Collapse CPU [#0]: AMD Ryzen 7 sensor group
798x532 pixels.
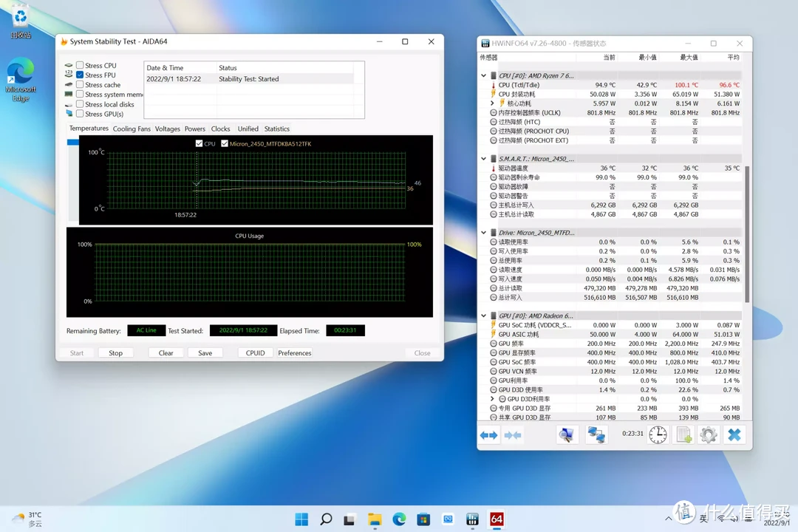[483, 75]
